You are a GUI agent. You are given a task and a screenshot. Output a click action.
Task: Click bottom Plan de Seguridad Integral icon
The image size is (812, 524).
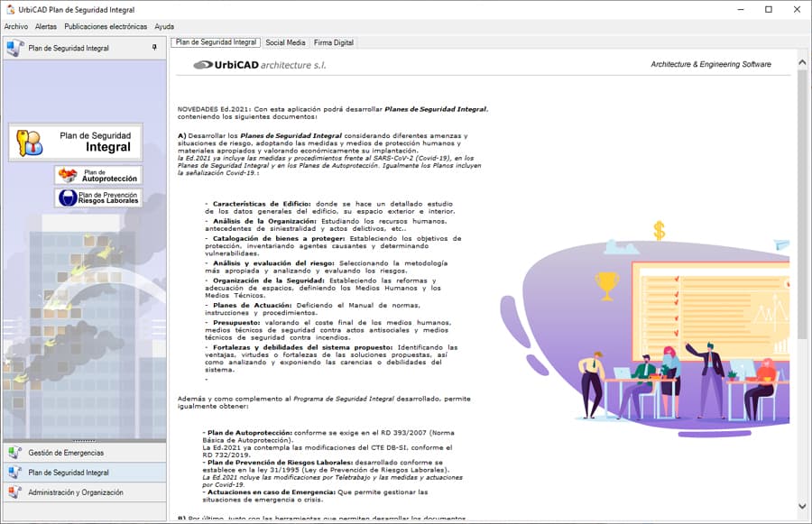click(14, 473)
